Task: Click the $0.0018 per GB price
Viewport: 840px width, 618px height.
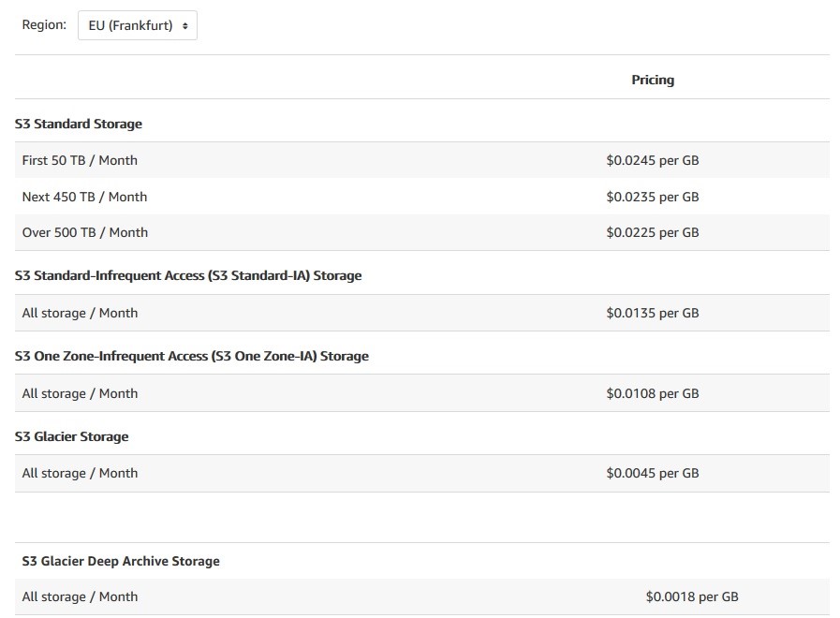Action: click(x=692, y=596)
